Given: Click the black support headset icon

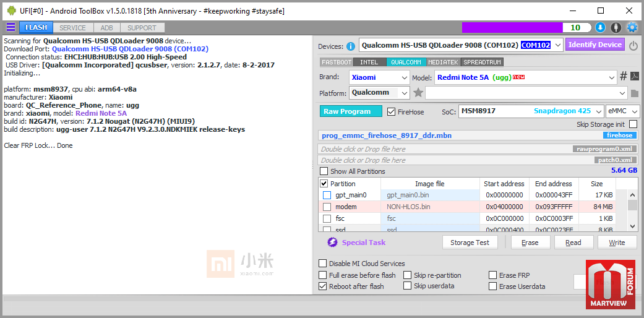Looking at the screenshot, I should click(x=616, y=27).
